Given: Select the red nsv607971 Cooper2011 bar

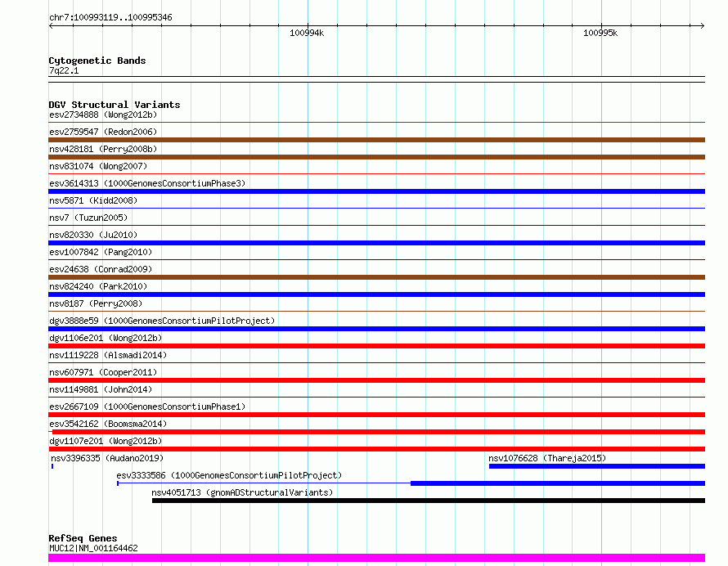Looking at the screenshot, I should pyautogui.click(x=376, y=380).
